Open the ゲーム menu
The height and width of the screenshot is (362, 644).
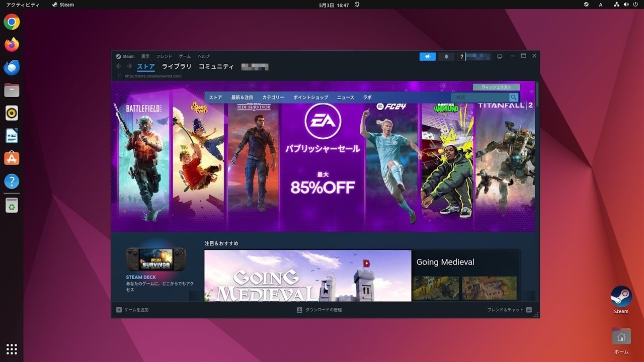185,56
